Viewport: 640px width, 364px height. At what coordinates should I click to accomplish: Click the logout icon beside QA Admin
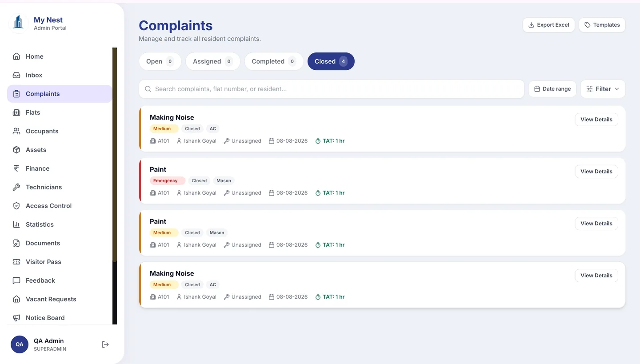pos(105,344)
